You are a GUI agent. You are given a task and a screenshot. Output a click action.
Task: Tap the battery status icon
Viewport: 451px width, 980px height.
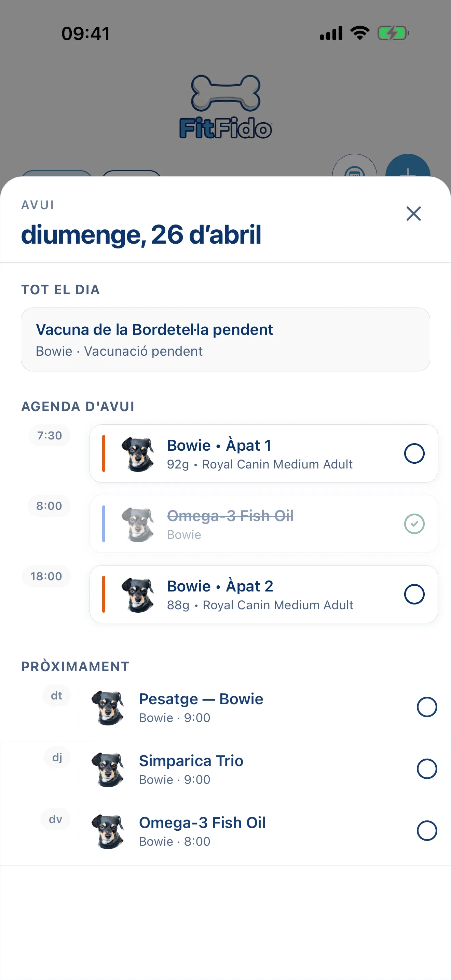click(x=393, y=33)
